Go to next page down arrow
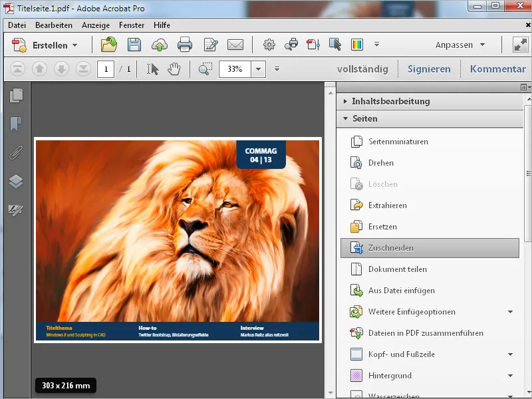 (61, 69)
